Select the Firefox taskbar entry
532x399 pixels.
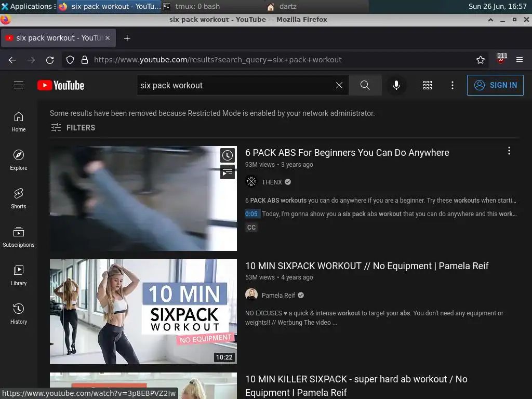[109, 6]
